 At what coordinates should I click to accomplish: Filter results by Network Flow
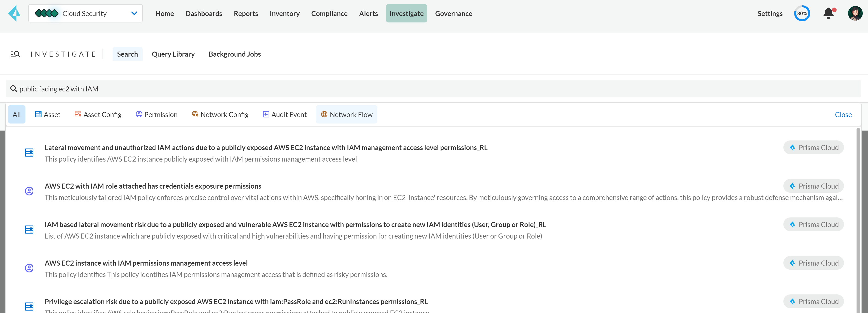[x=347, y=115]
